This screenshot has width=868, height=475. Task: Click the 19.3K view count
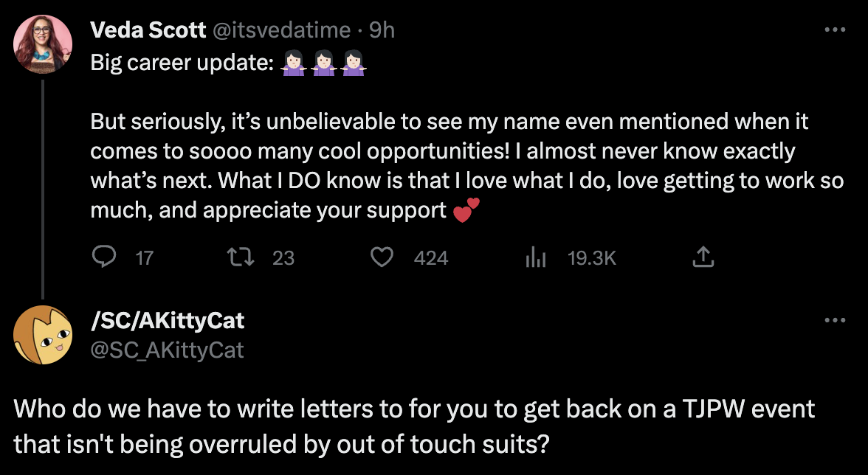pyautogui.click(x=591, y=257)
